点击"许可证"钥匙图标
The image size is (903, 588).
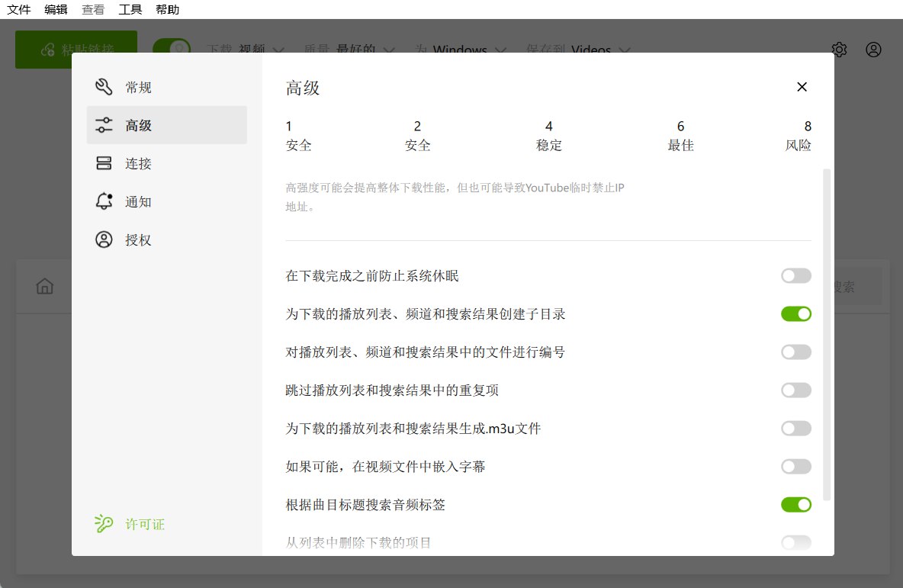[x=104, y=524]
